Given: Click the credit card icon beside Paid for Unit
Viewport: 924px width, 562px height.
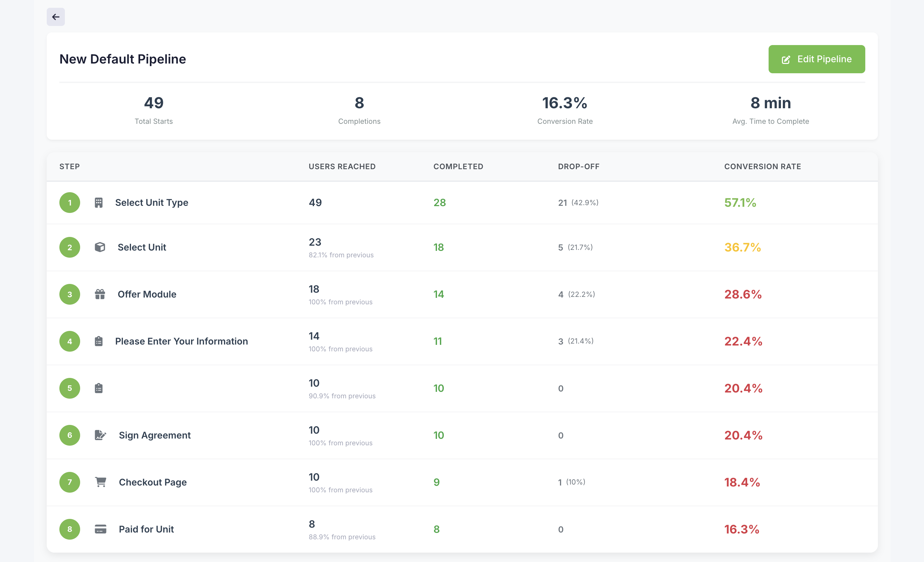Looking at the screenshot, I should [x=101, y=529].
